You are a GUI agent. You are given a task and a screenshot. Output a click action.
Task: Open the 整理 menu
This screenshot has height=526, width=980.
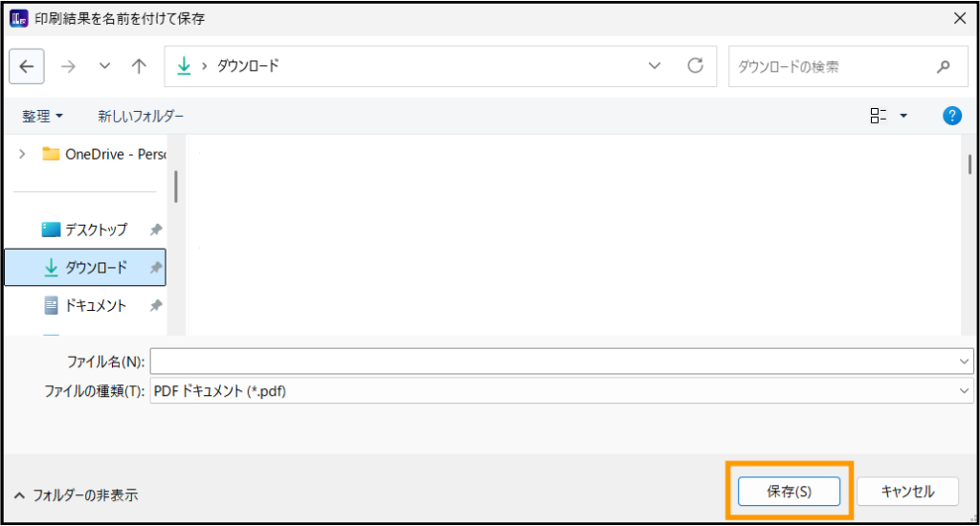[43, 116]
